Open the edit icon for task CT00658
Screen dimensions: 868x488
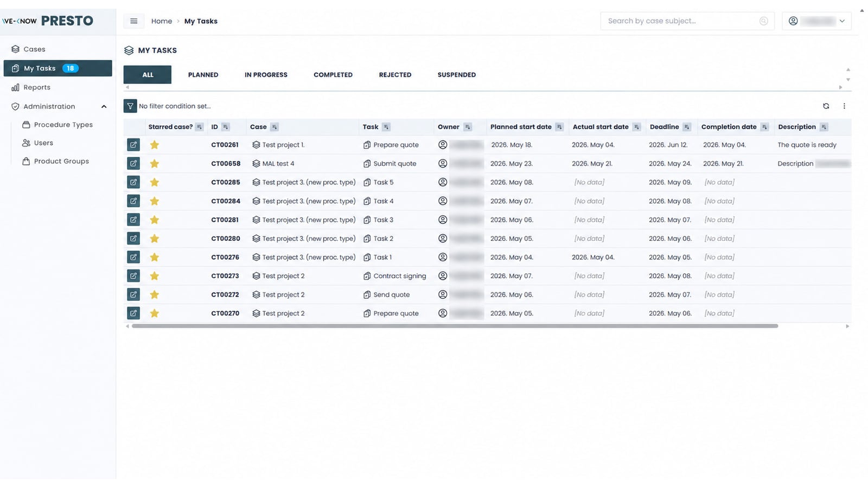[133, 163]
